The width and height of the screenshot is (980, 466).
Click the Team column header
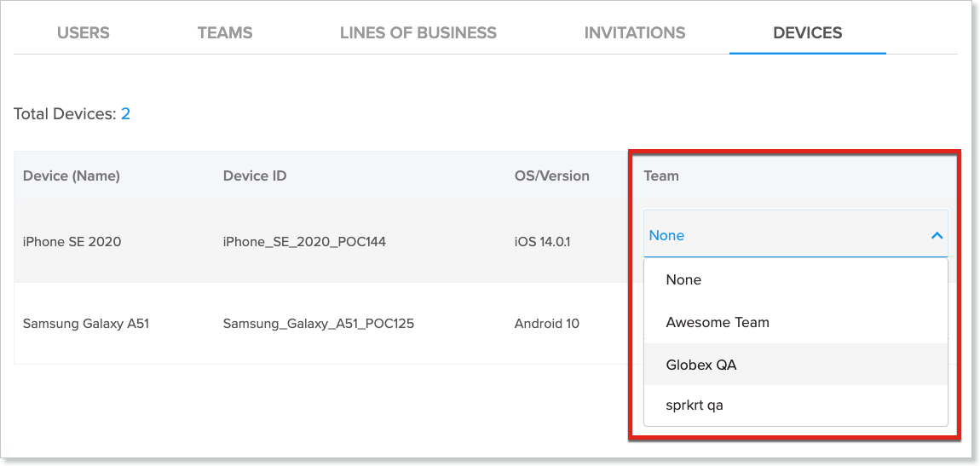pyautogui.click(x=661, y=176)
